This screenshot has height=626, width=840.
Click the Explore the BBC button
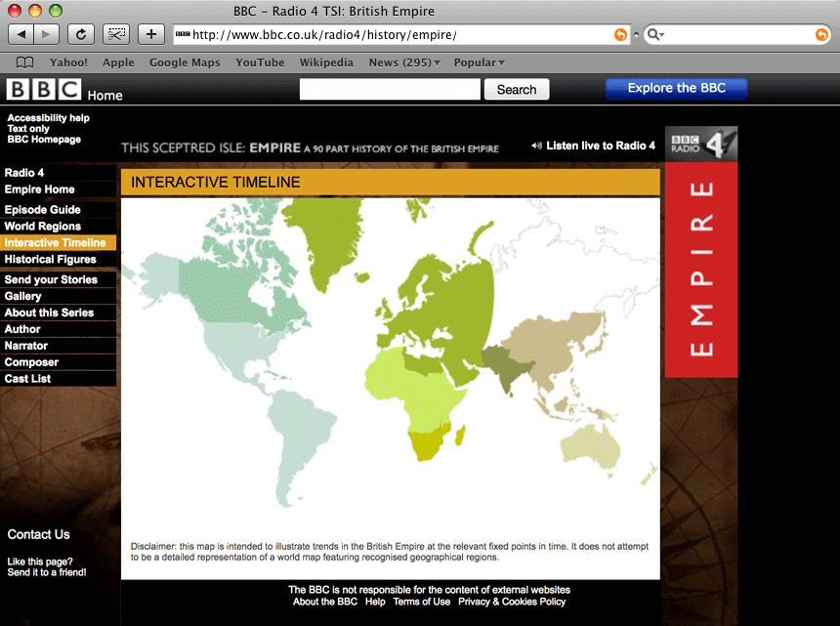point(676,89)
